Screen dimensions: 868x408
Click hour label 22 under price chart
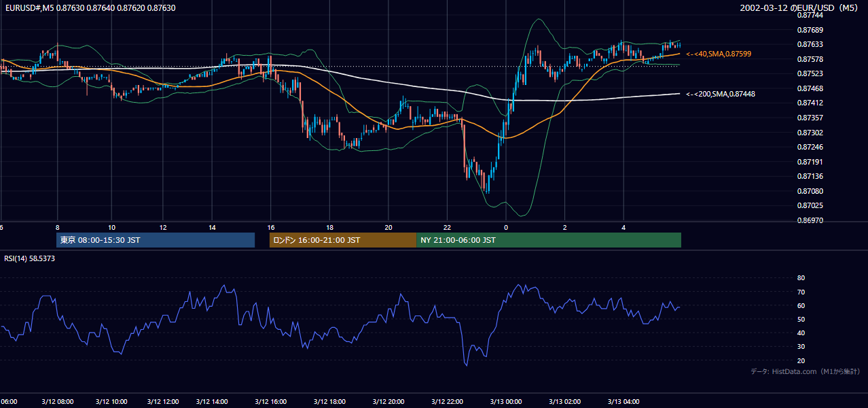[447, 228]
